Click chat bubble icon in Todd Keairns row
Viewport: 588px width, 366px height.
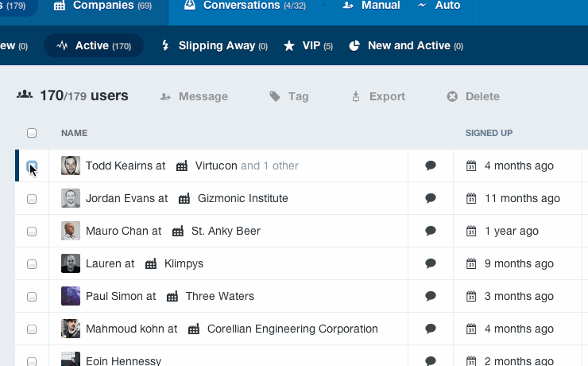click(431, 165)
